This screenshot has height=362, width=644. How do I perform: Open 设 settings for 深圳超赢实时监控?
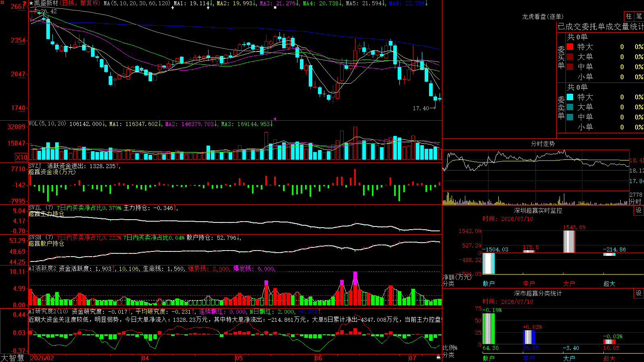click(x=639, y=210)
